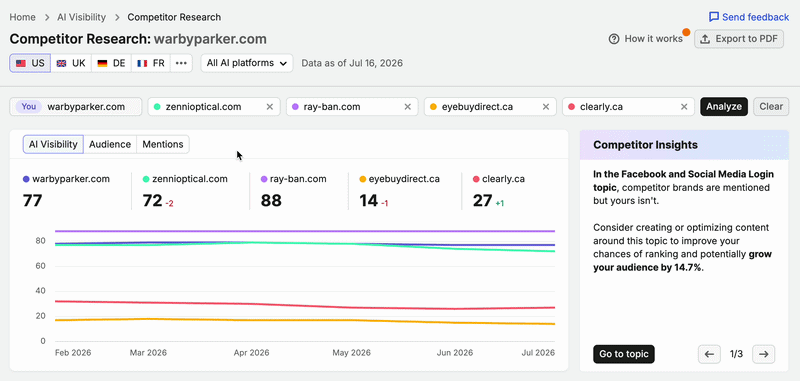
Task: Click the breadcrumb chevron after AI Visibility
Action: 117,17
